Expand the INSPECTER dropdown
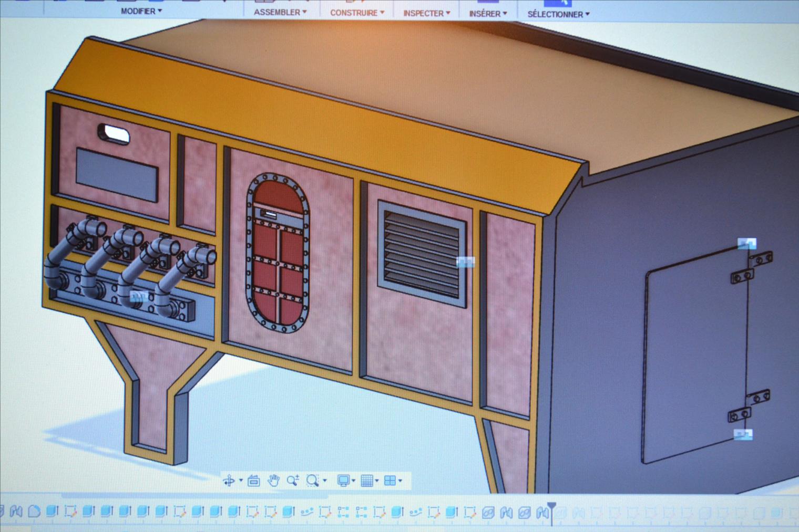Screen dimensions: 799x532 click(x=426, y=13)
